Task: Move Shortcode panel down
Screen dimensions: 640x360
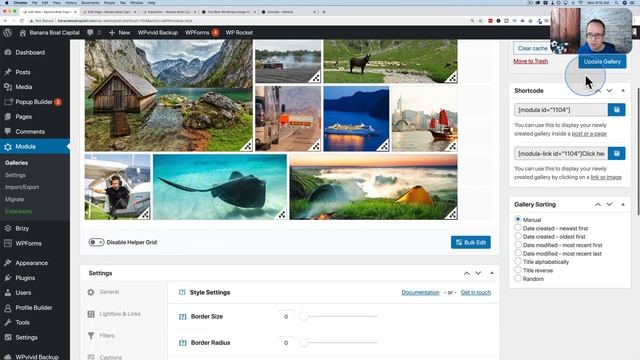Action: tap(609, 91)
